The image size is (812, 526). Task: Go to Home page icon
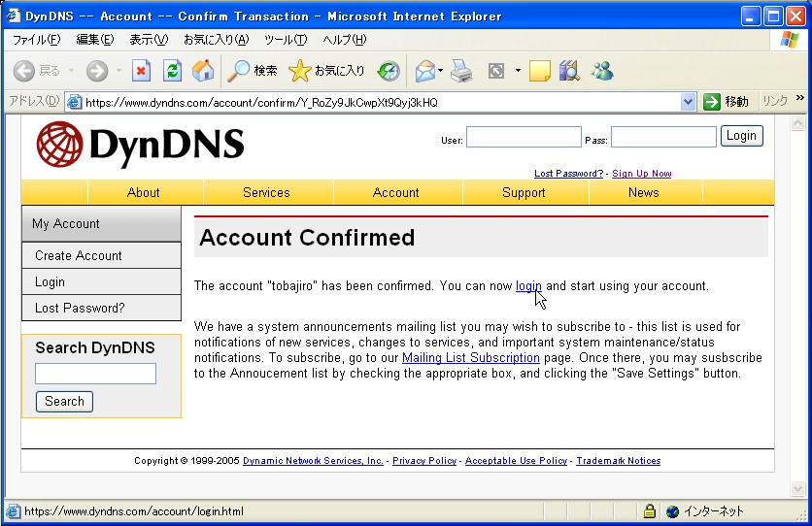(x=203, y=71)
